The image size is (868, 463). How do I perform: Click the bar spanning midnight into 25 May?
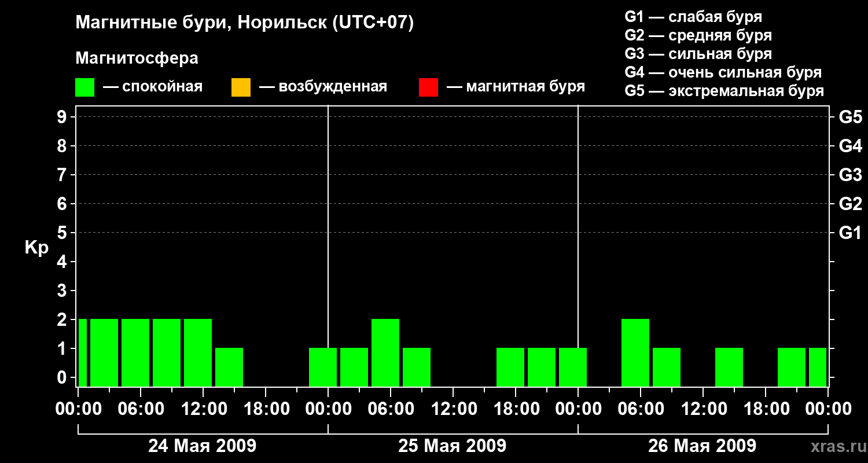point(323,367)
